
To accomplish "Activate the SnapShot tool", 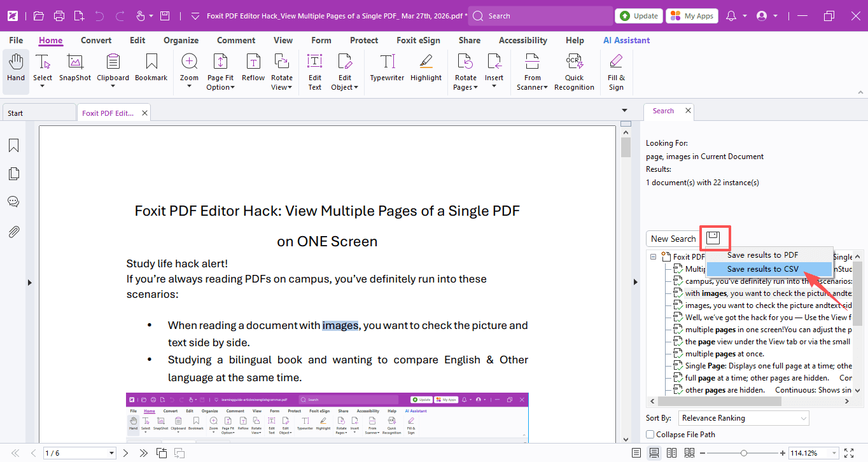I will click(75, 69).
